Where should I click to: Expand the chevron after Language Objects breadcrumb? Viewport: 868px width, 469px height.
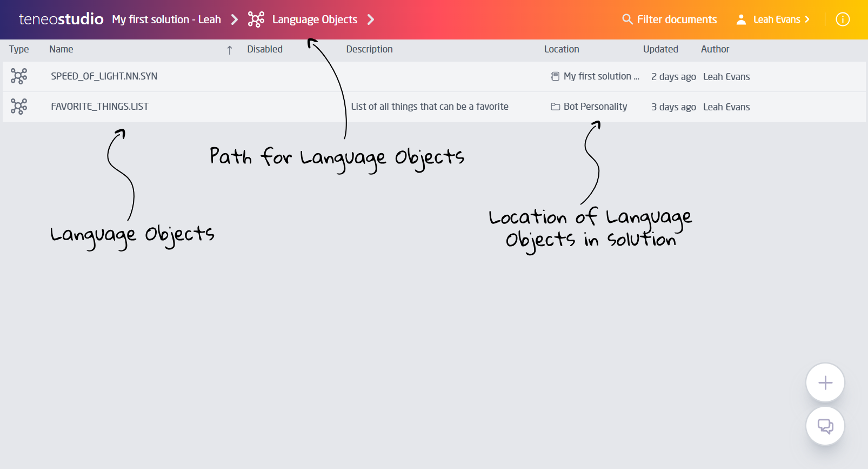pyautogui.click(x=371, y=19)
